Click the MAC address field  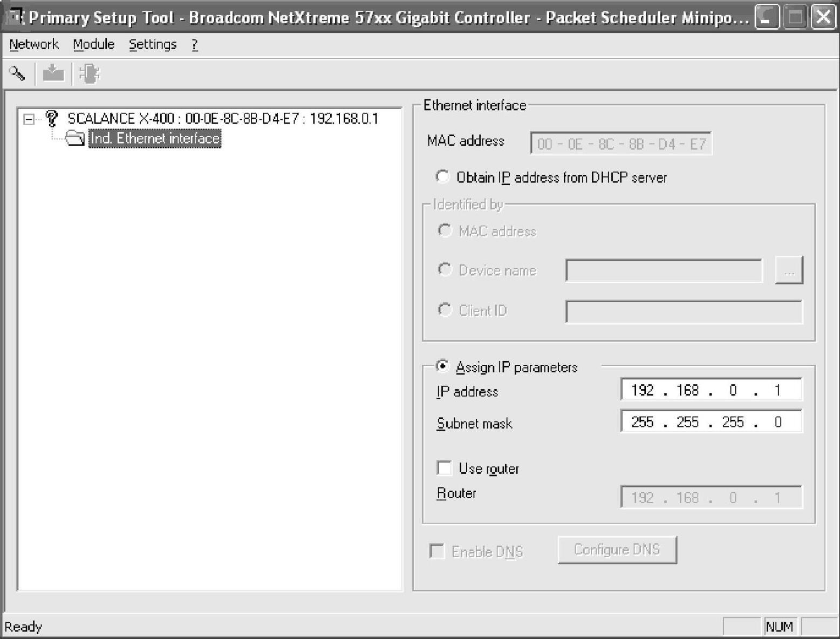(621, 144)
